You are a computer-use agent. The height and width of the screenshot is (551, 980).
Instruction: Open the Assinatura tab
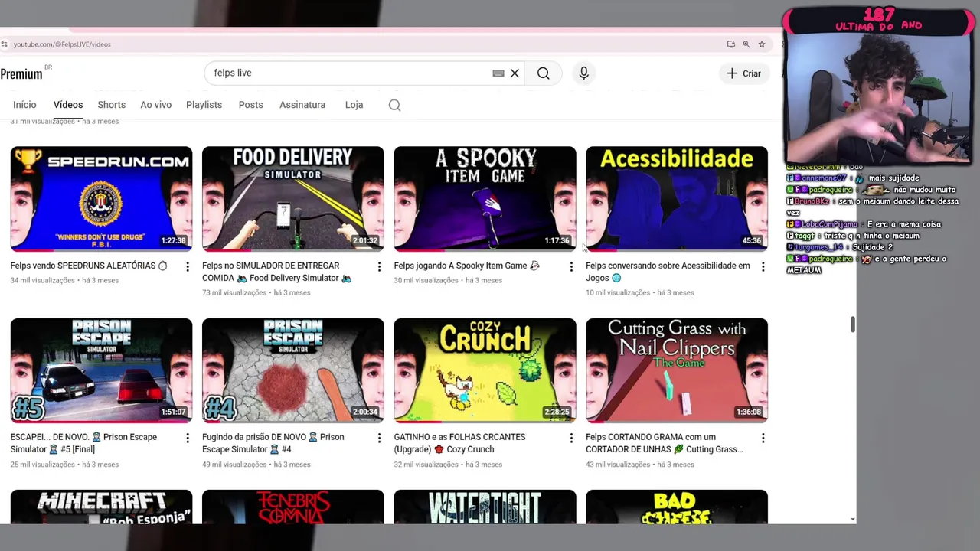302,105
